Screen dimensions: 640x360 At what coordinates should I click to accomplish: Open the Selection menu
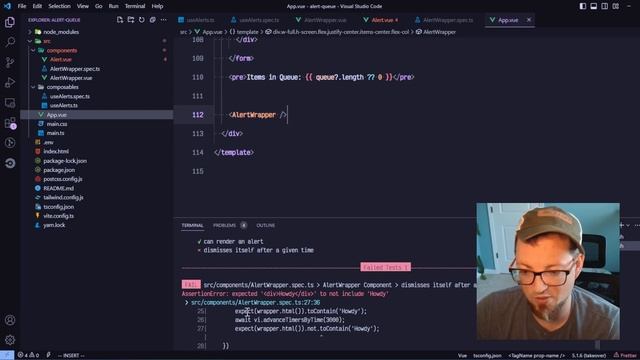pyautogui.click(x=59, y=6)
